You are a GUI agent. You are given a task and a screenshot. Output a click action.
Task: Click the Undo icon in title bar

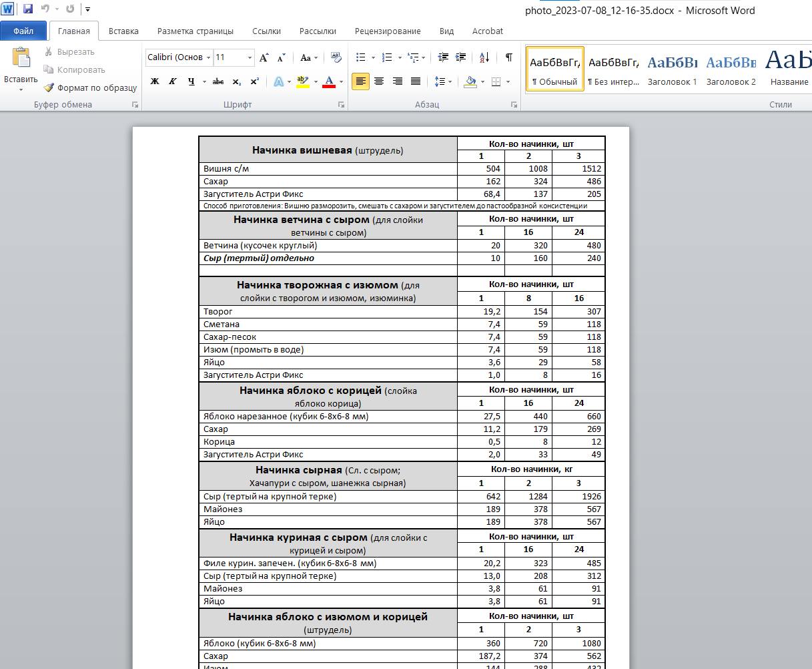tap(45, 9)
